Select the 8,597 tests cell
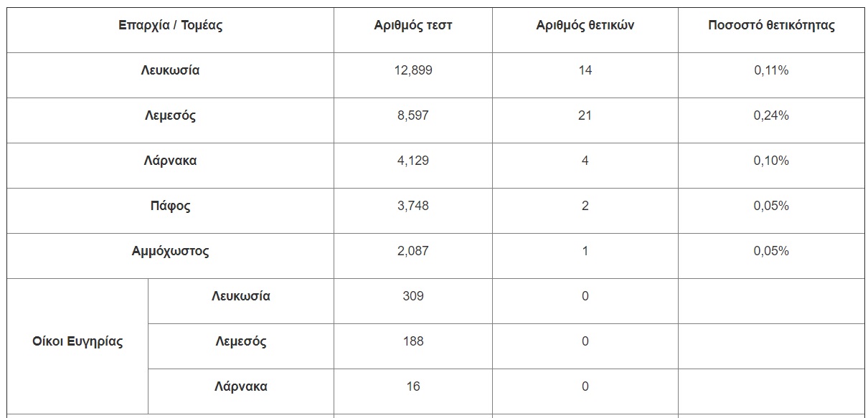 point(413,115)
